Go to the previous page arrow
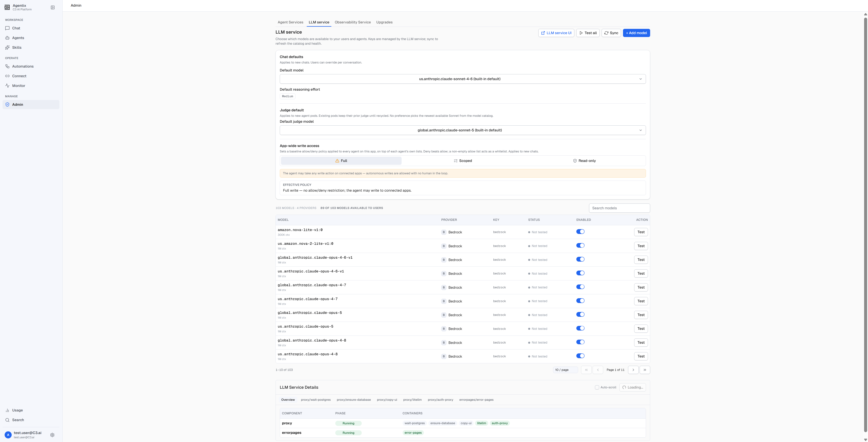 598,370
